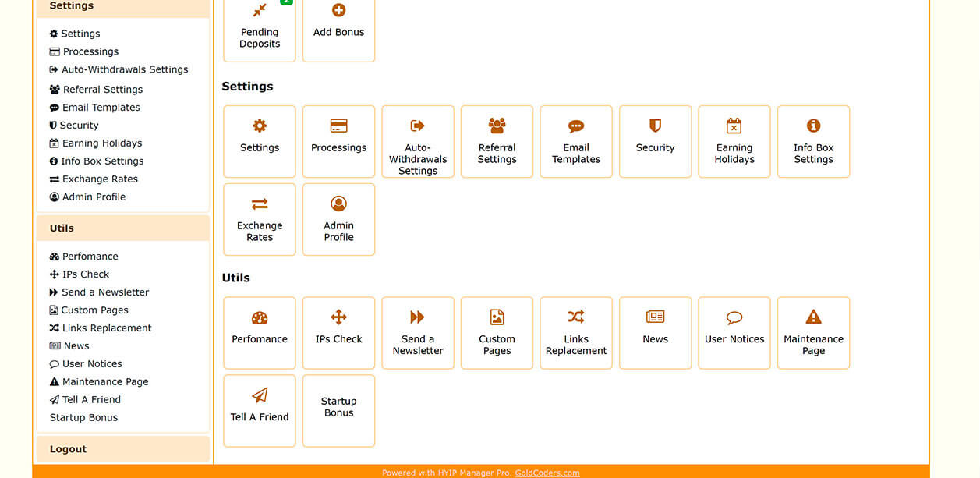Open the Perfomance tile
Viewport: 980px width, 478px height.
coord(260,333)
